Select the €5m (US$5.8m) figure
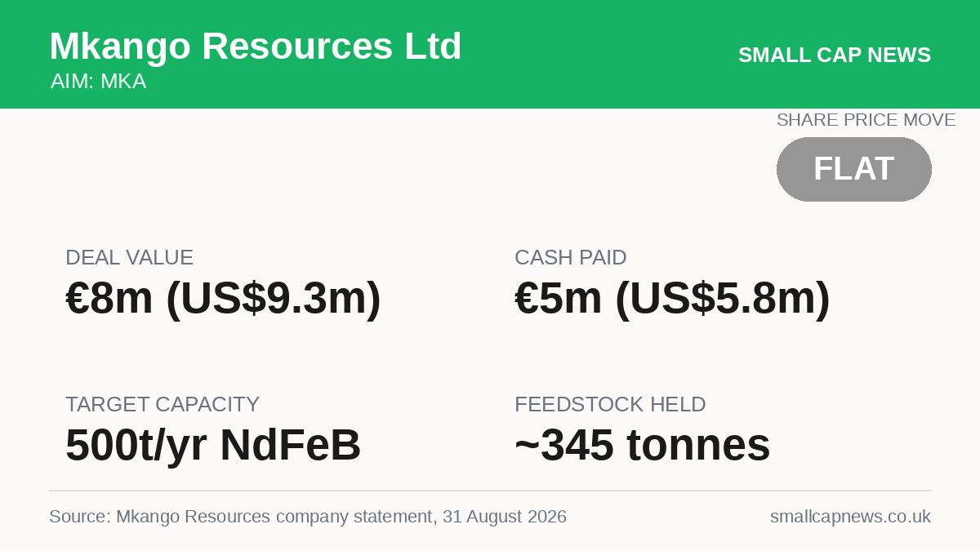Viewport: 980px width, 551px height. [672, 299]
